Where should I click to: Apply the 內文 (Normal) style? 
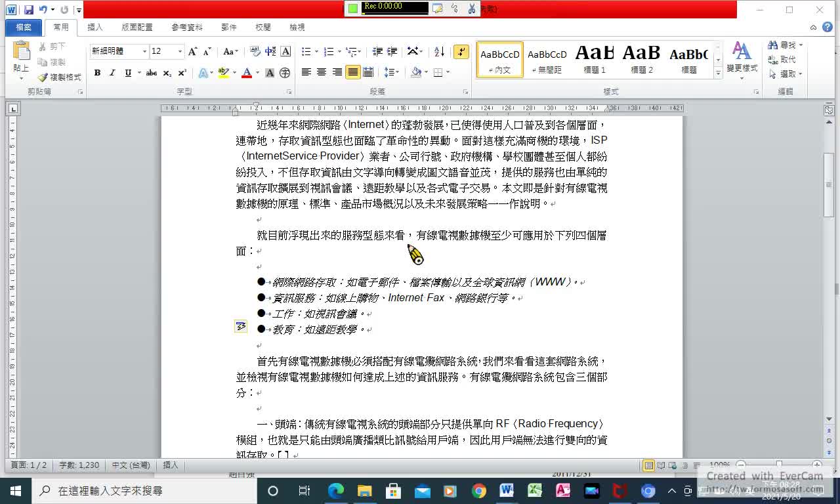tap(500, 60)
